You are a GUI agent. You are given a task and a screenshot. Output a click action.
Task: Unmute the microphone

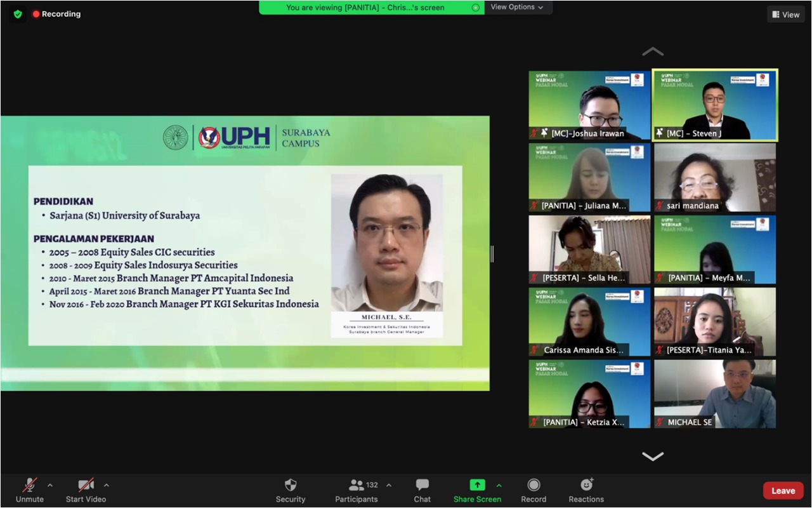pos(30,490)
